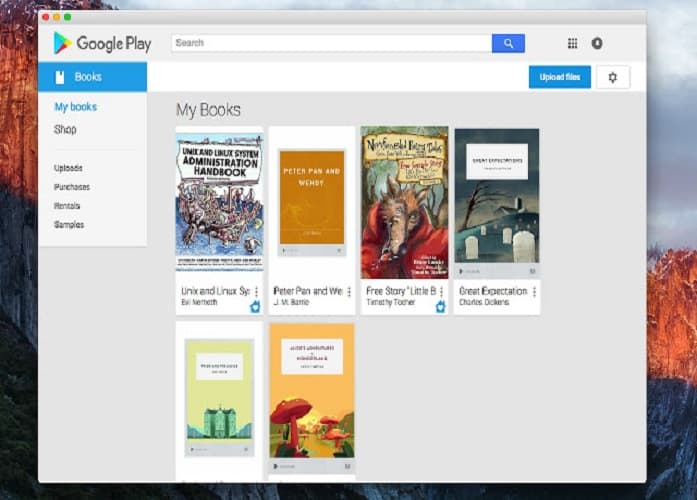Click the Free Story Little B title
This screenshot has width=697, height=500.
[401, 291]
